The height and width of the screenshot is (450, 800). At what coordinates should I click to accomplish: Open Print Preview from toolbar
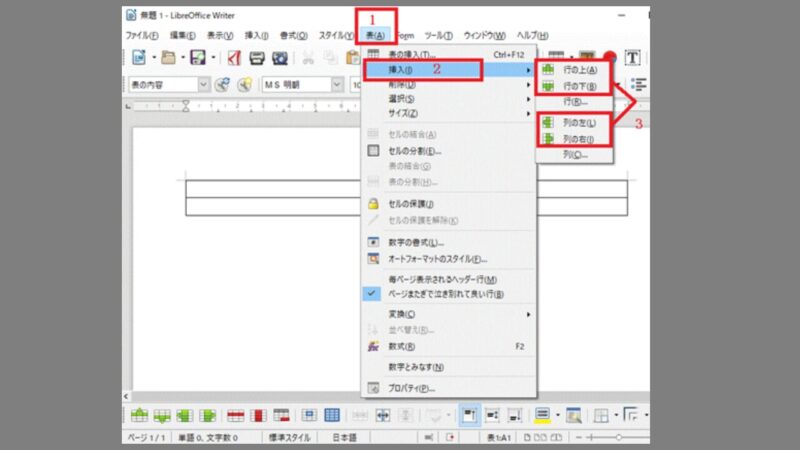point(280,58)
